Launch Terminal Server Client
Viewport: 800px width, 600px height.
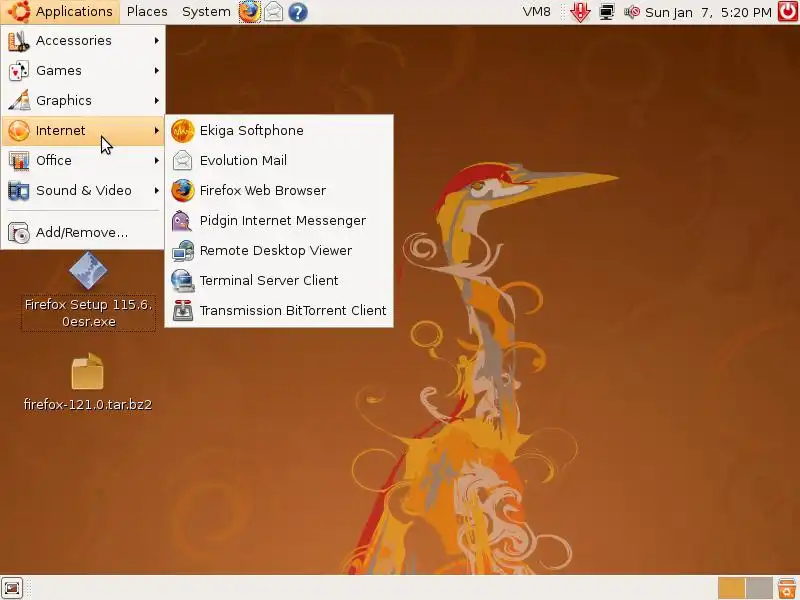pos(279,281)
